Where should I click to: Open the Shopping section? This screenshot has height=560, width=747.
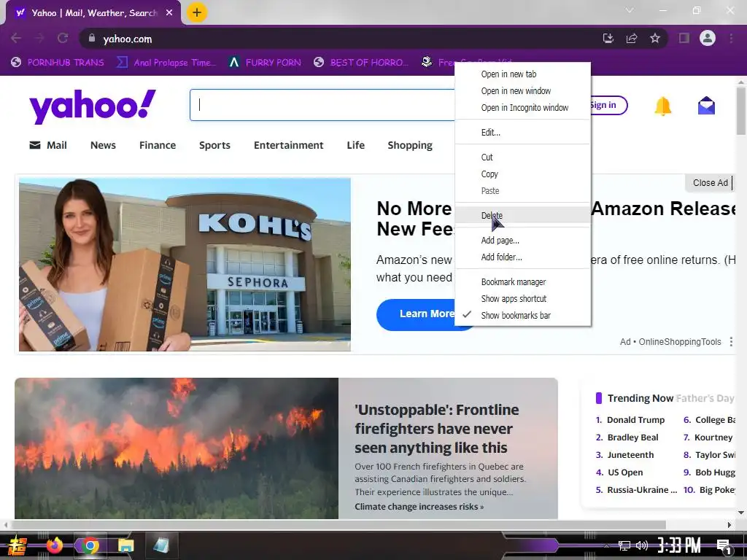[x=410, y=145]
